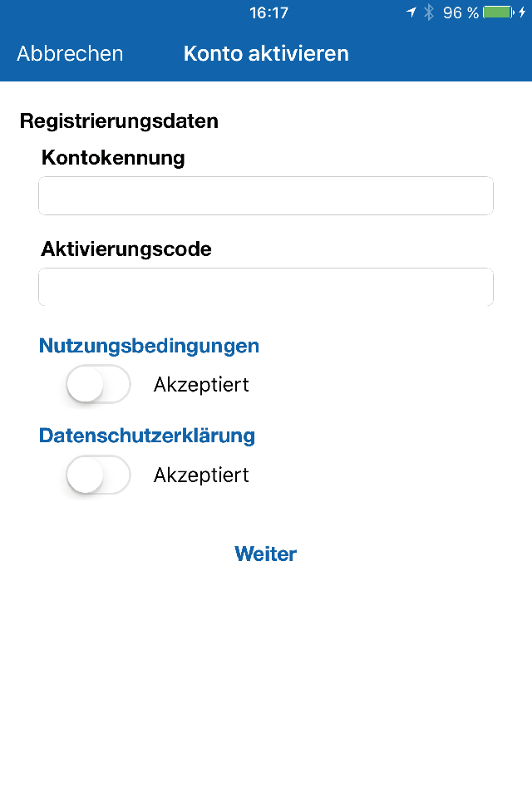Screen dimensions: 532x798
Task: Tap Akzeptiert label under Datenschutzerklärung
Action: point(202,475)
